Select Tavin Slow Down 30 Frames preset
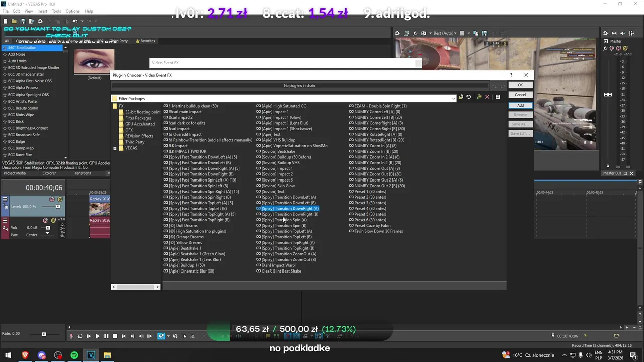 point(379,231)
